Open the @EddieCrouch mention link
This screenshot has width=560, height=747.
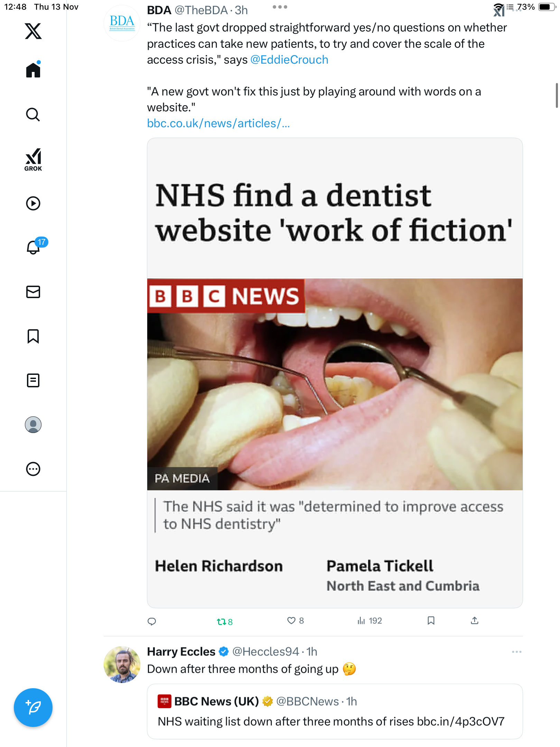(289, 60)
